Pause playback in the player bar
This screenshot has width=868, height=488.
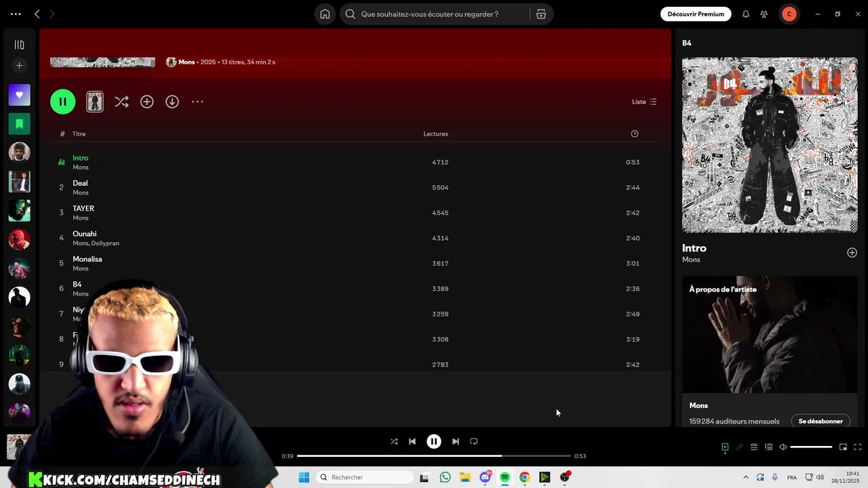pos(434,441)
